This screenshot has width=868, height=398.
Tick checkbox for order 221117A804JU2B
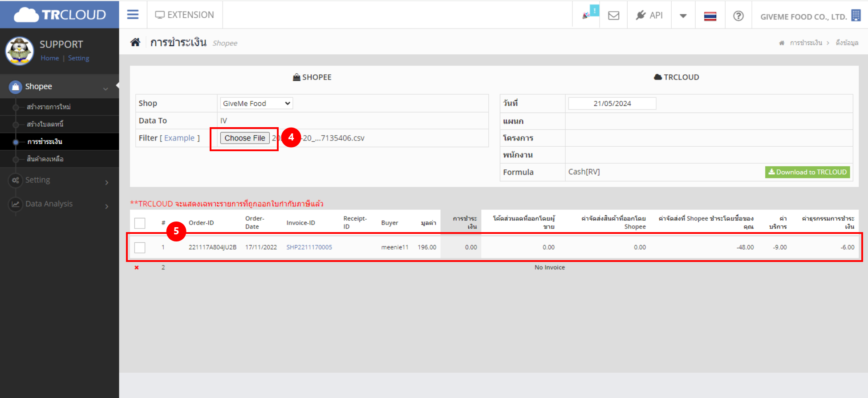click(140, 247)
